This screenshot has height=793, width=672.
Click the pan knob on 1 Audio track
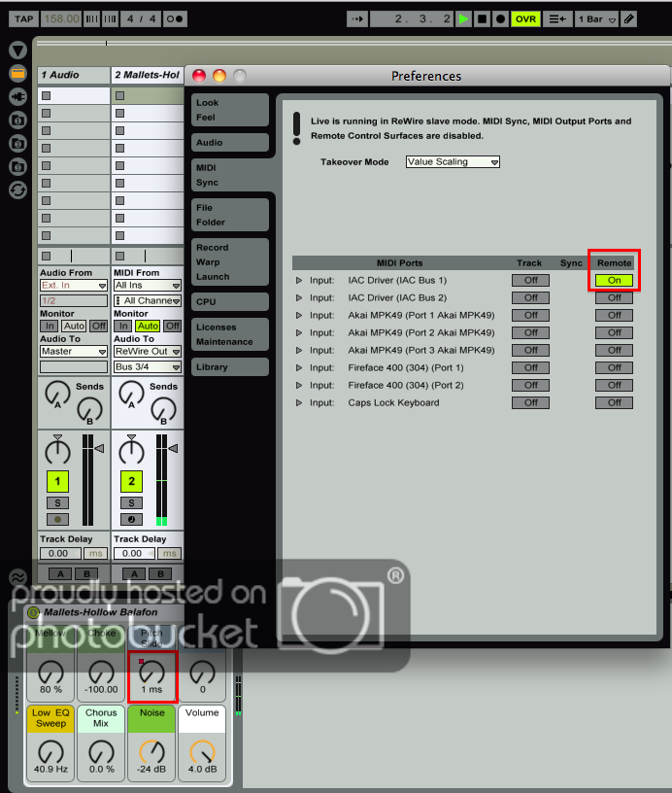tap(57, 451)
